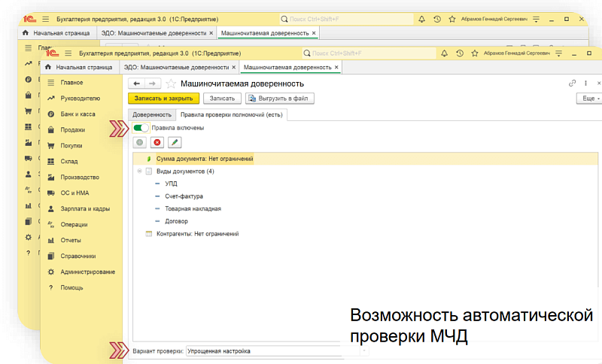
Task: Open the Банк и касса section
Action: click(x=78, y=114)
